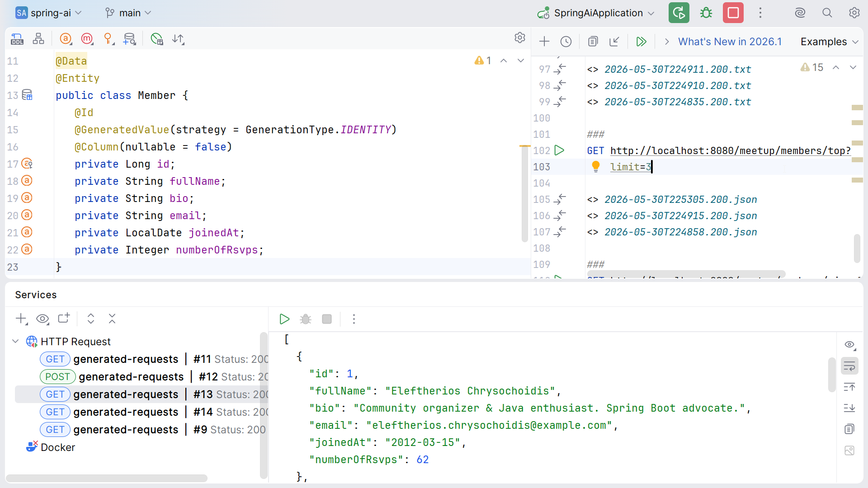This screenshot has height=488, width=868.
Task: Add a new HTTP request with plus icon
Action: pyautogui.click(x=544, y=42)
